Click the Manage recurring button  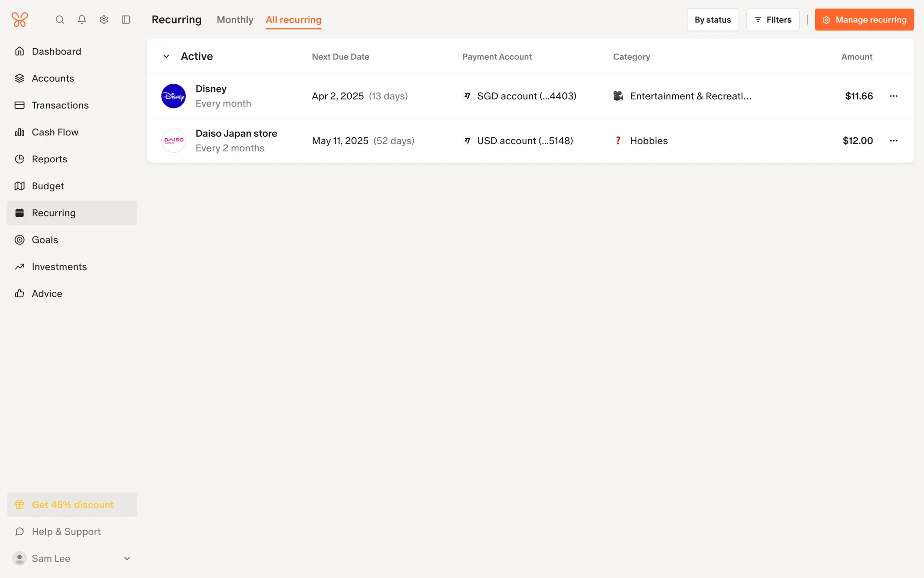pyautogui.click(x=864, y=20)
